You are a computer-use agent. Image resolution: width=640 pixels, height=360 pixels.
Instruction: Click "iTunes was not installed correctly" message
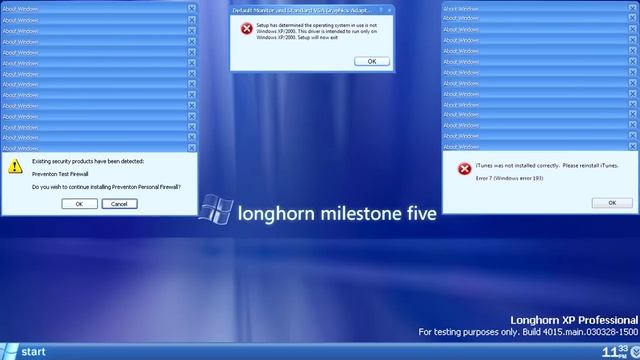[547, 166]
